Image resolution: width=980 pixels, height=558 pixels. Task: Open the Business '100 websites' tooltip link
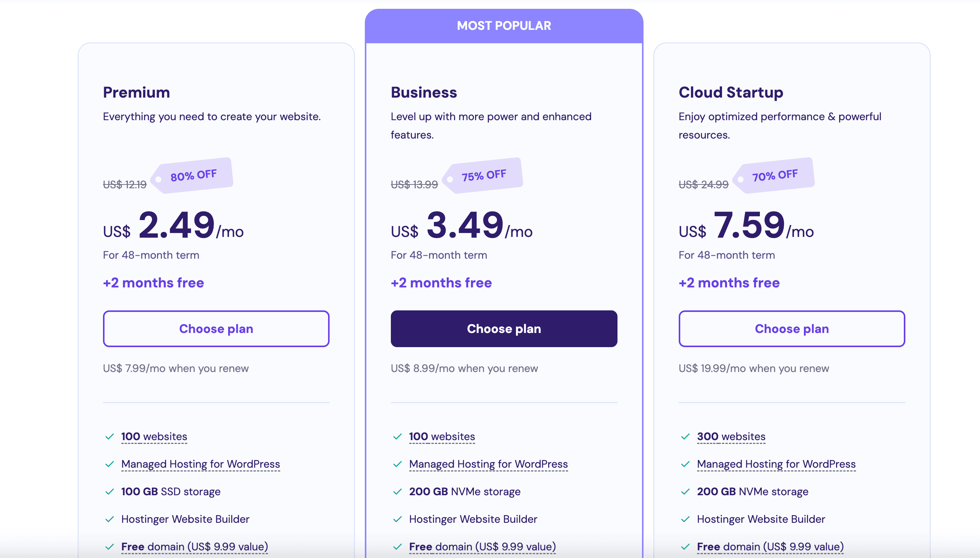[x=442, y=437]
